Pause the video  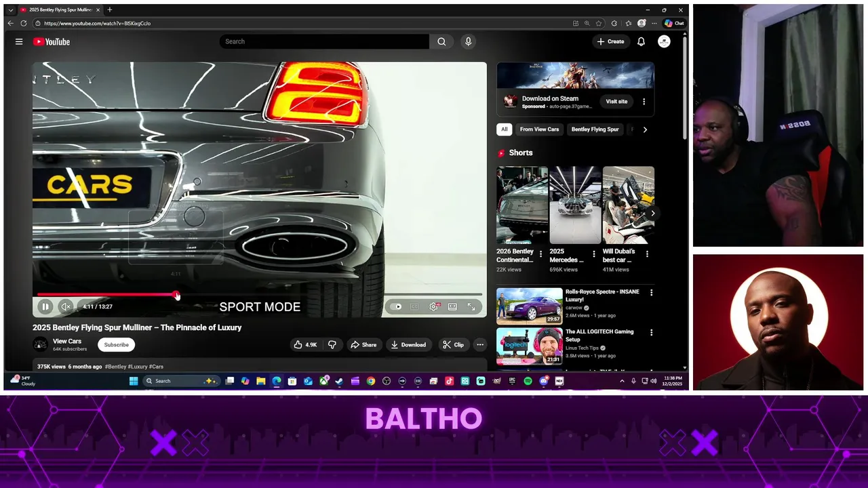click(x=45, y=307)
